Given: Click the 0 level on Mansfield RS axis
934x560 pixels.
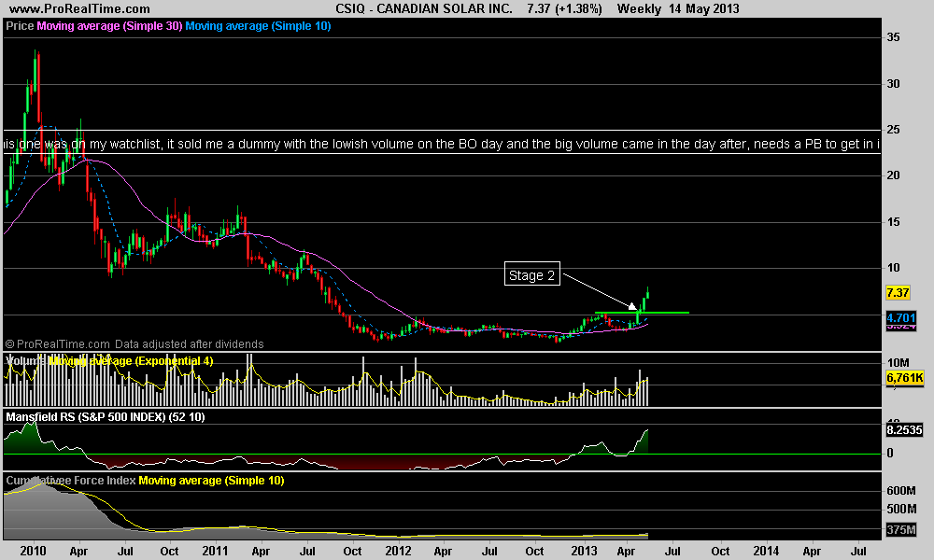Looking at the screenshot, I should (890, 454).
